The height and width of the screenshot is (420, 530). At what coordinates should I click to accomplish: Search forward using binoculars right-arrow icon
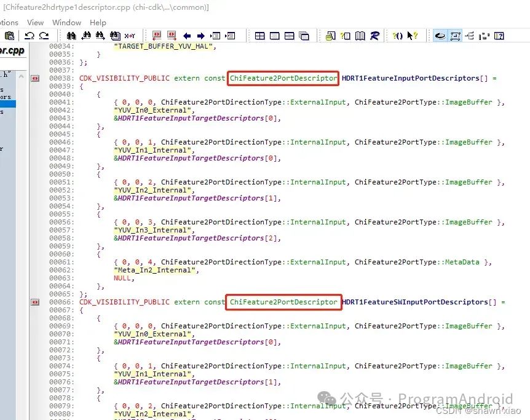pyautogui.click(x=100, y=36)
